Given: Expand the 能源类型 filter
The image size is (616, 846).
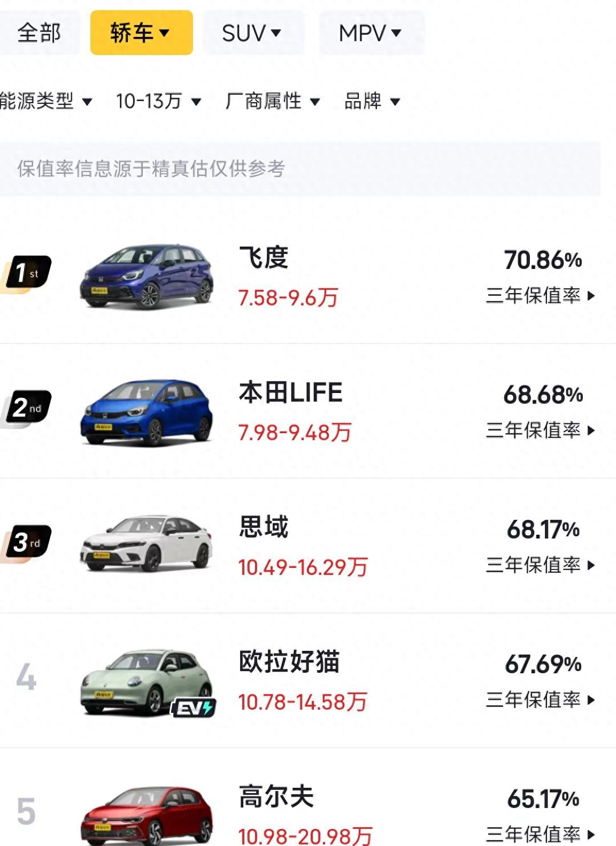Looking at the screenshot, I should (x=46, y=101).
